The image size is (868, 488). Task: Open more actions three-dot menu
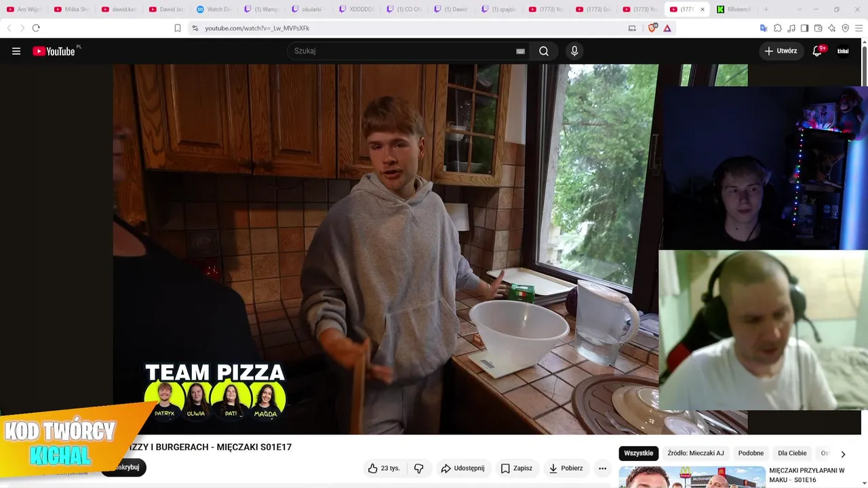tap(602, 468)
